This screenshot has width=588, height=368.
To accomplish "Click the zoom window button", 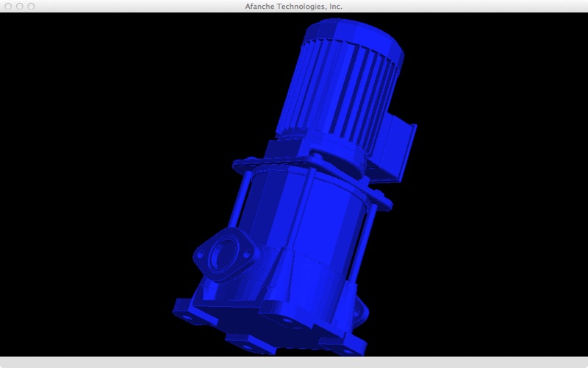I will (31, 6).
